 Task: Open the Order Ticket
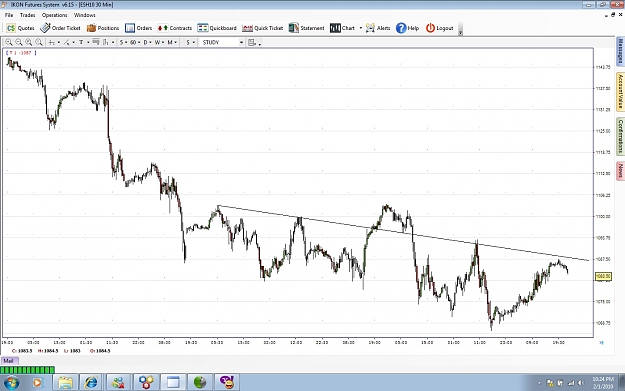(61, 28)
